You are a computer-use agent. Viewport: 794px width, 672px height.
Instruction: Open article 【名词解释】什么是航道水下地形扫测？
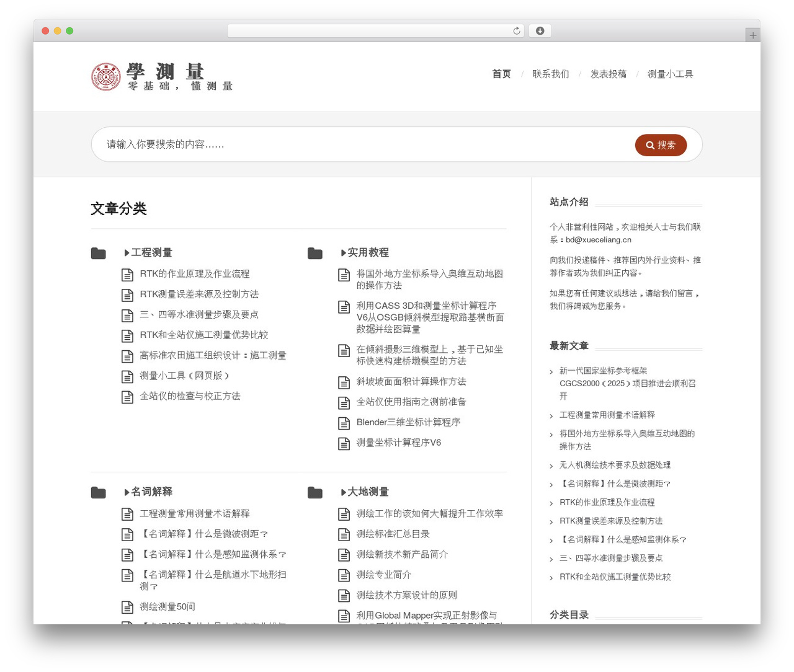pyautogui.click(x=213, y=580)
